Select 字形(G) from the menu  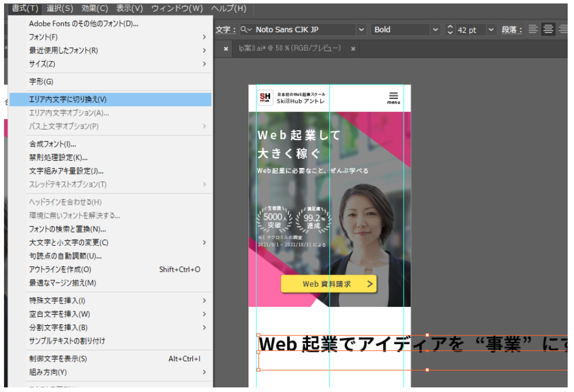[x=110, y=82]
